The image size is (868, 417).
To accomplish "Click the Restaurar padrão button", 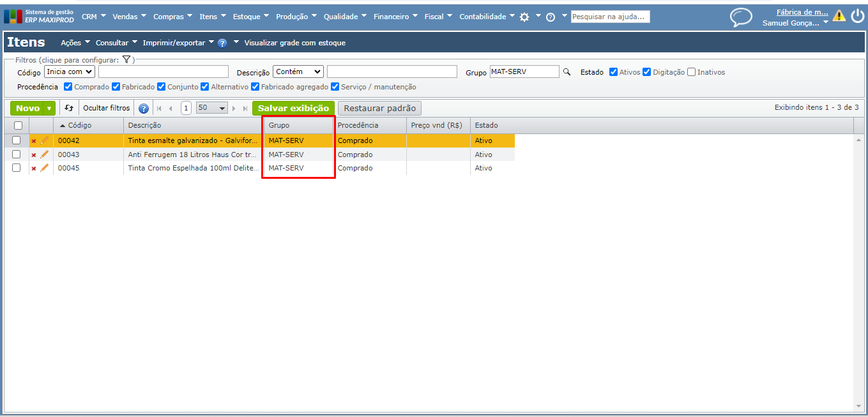I will point(379,109).
